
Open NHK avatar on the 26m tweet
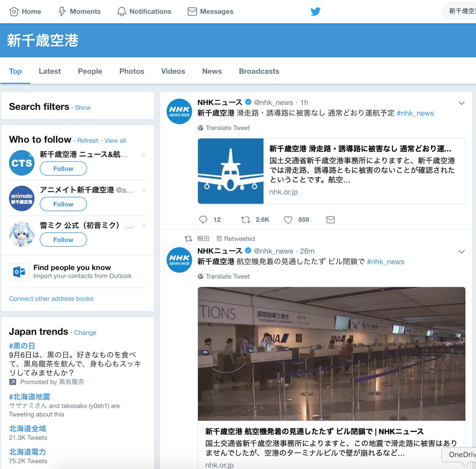(179, 260)
